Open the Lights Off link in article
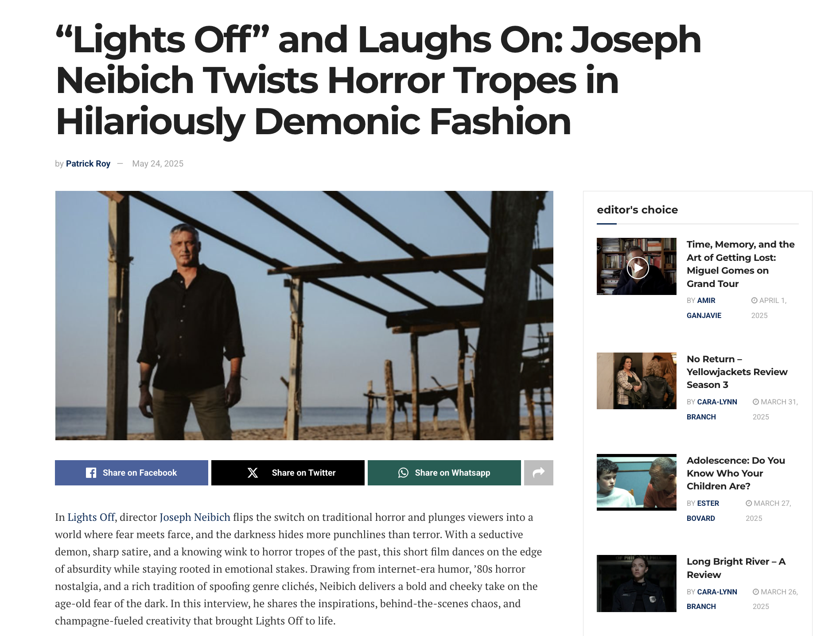The image size is (840, 636). coord(91,517)
